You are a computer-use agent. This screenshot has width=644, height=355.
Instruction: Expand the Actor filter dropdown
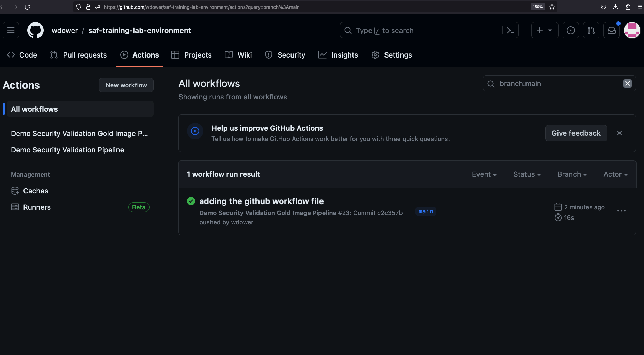point(615,174)
